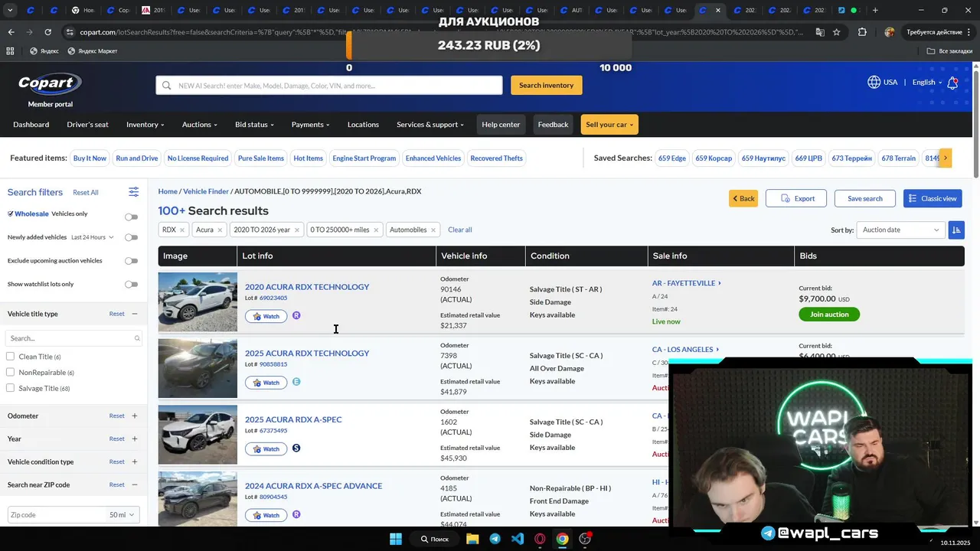This screenshot has height=551, width=980.
Task: Click the Zip code input field
Action: click(x=56, y=515)
